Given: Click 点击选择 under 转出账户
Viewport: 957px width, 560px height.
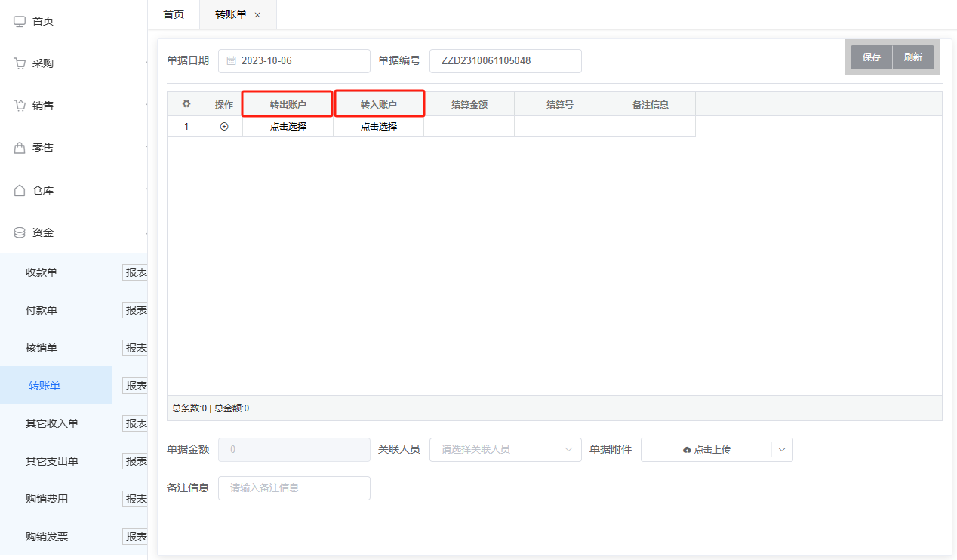Looking at the screenshot, I should 288,127.
